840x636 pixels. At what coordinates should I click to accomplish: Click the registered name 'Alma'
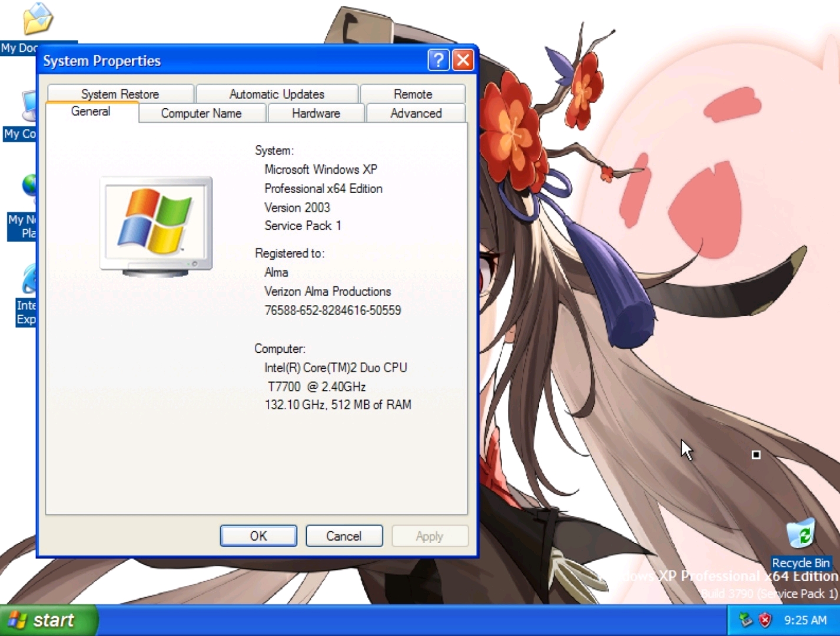click(276, 273)
